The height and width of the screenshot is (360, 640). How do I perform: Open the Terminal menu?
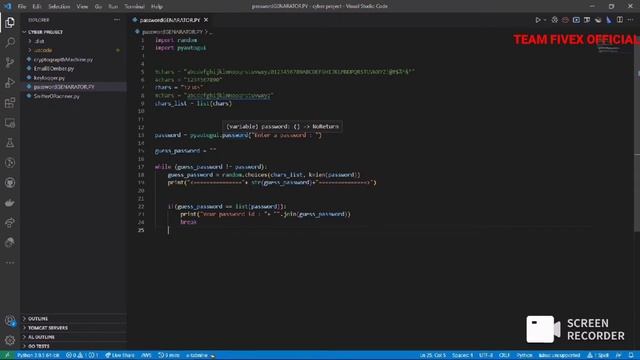(x=134, y=7)
